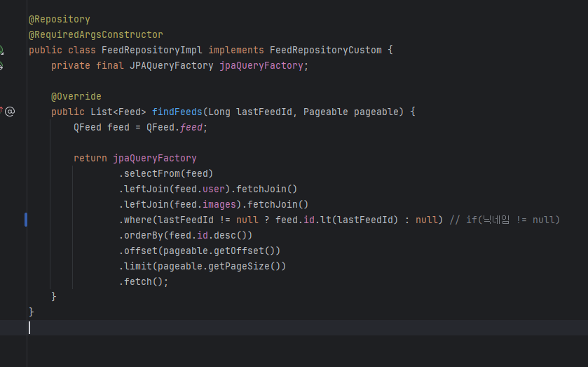Click the Pageable parameter type

[325, 112]
